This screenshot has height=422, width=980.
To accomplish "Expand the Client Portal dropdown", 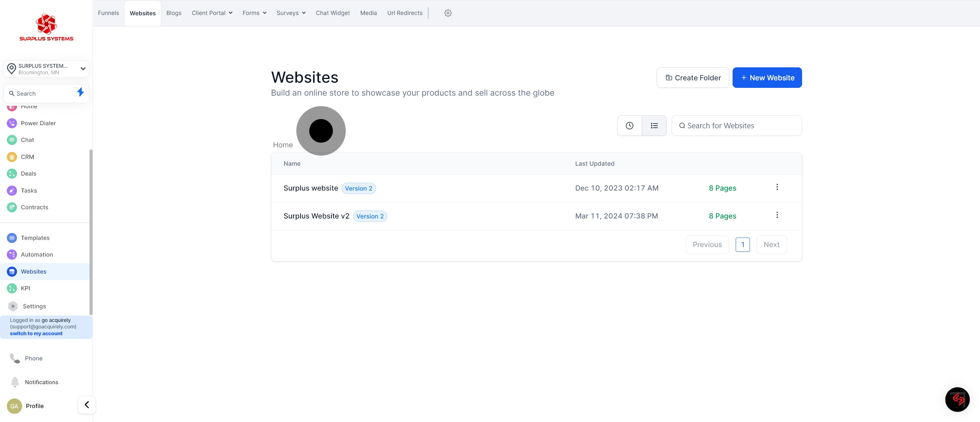I will click(212, 13).
